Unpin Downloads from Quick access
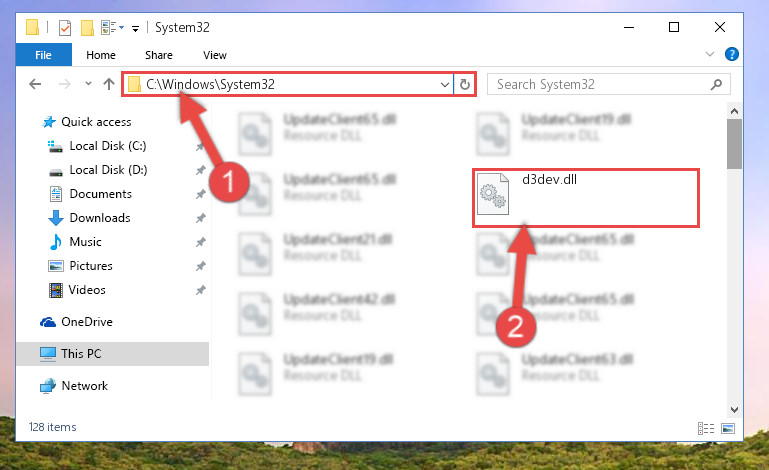 point(201,218)
